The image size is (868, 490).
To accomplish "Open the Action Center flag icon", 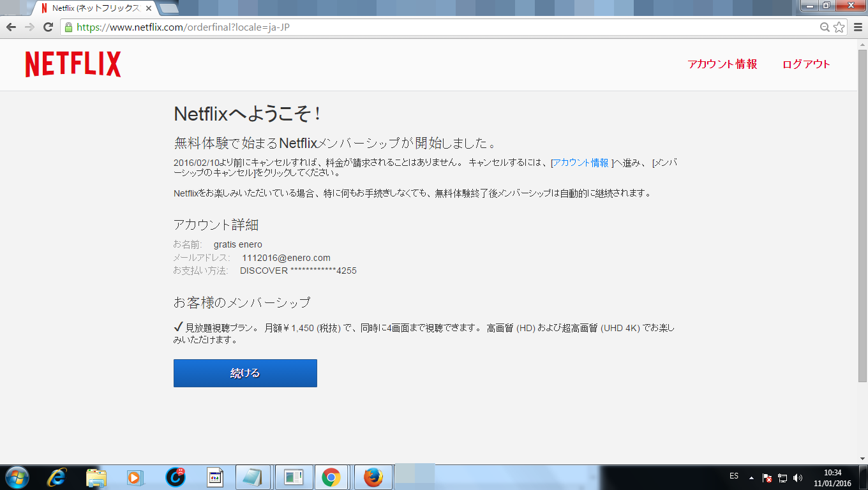I will tap(768, 477).
